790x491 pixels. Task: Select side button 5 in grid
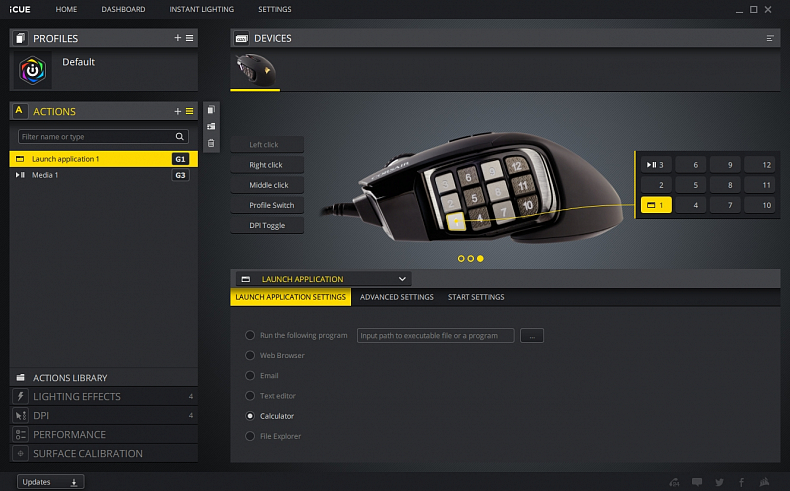691,185
